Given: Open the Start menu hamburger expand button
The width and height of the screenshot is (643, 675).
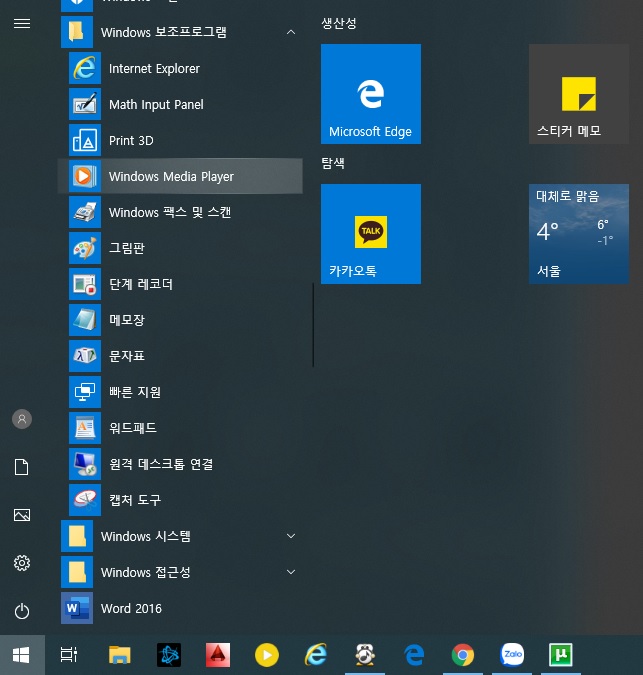Looking at the screenshot, I should point(22,23).
